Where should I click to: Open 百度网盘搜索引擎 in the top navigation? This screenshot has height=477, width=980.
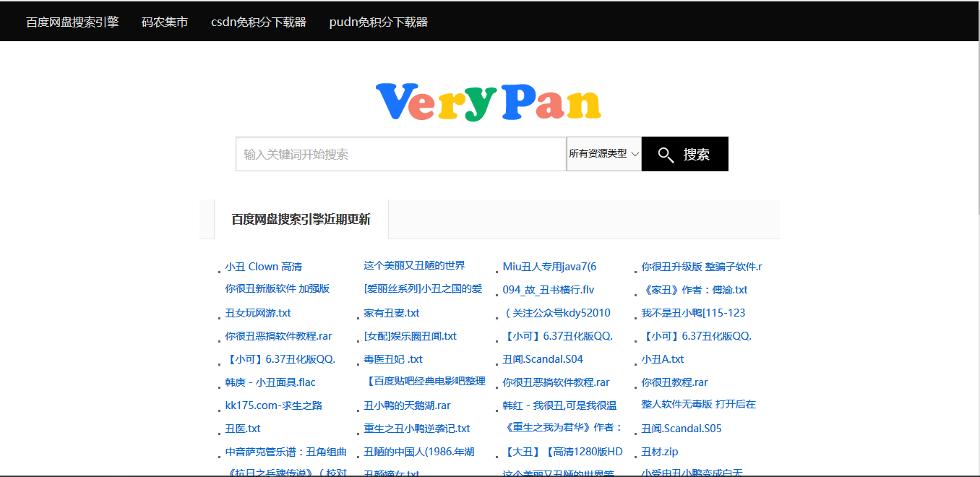[72, 22]
